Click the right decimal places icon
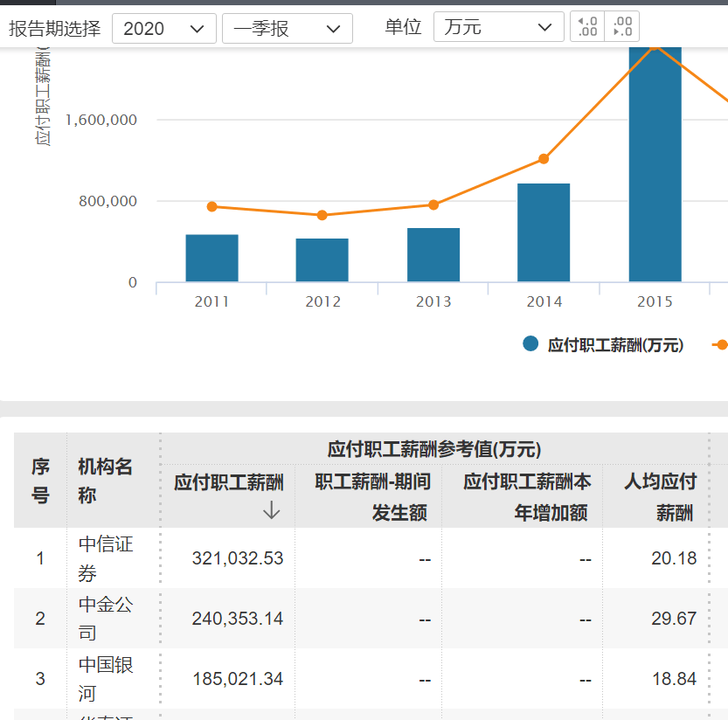The width and height of the screenshot is (728, 720). tap(622, 27)
